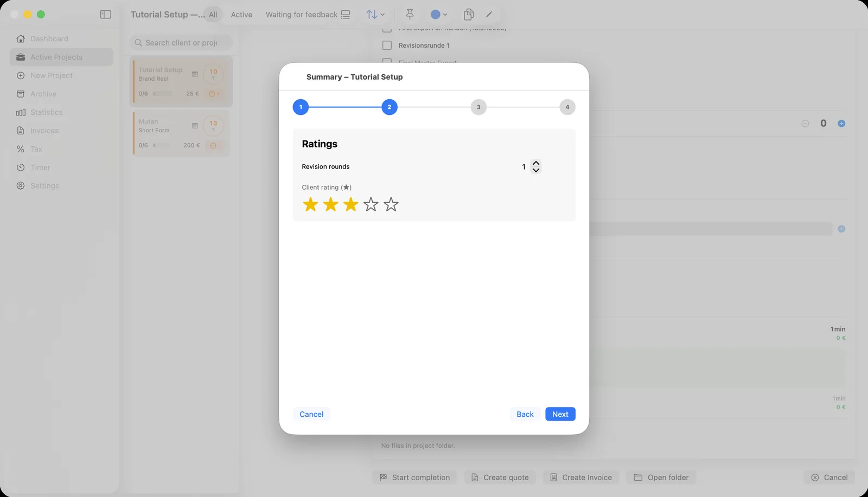Select the Tutorial Setup Brand Reel card

coord(182,81)
